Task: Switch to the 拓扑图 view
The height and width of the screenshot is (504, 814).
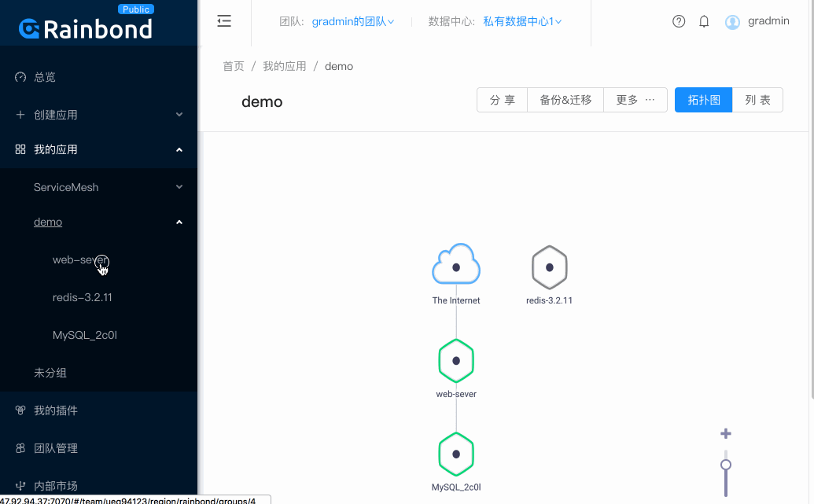Action: 702,100
